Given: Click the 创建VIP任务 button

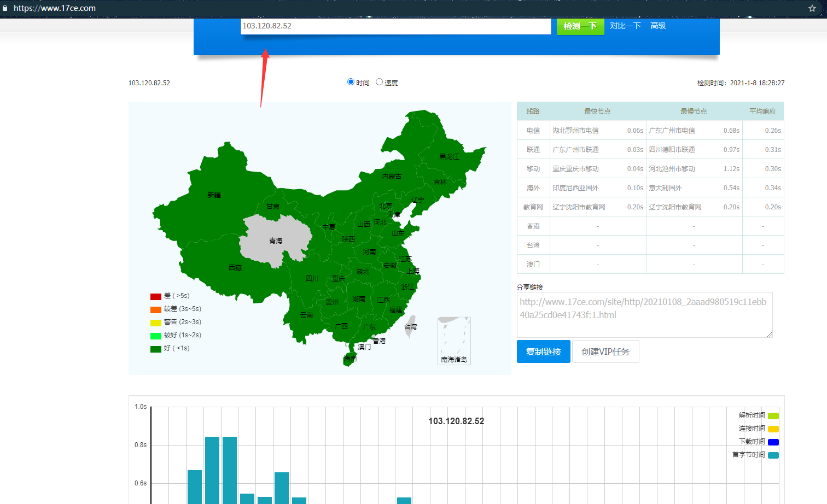Looking at the screenshot, I should [x=605, y=351].
